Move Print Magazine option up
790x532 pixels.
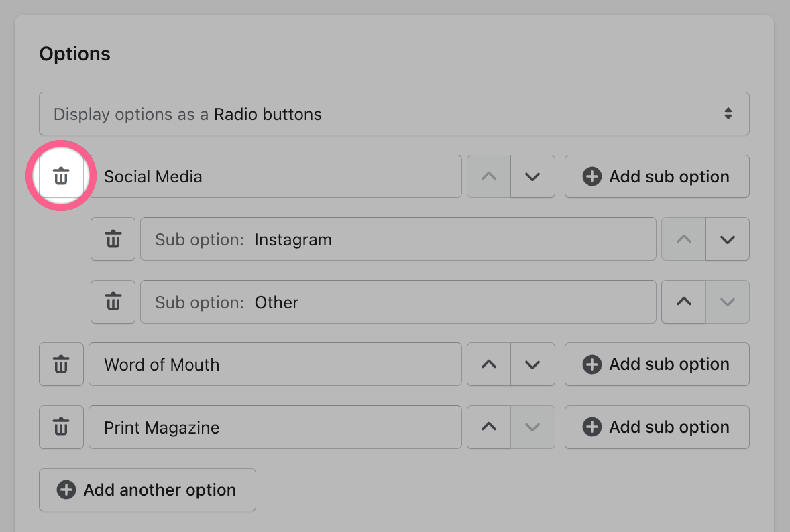point(489,427)
